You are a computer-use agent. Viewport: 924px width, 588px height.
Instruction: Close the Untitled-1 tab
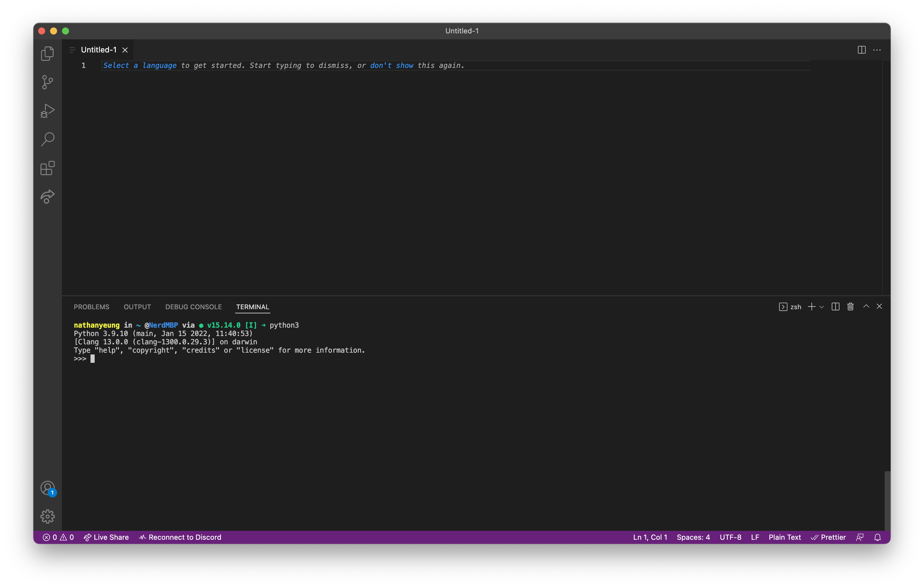pos(125,50)
